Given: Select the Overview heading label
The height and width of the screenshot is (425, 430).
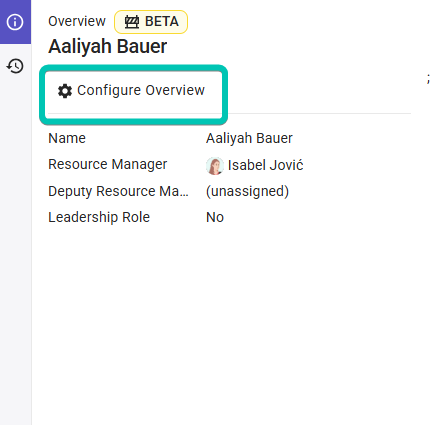Looking at the screenshot, I should pos(77,21).
